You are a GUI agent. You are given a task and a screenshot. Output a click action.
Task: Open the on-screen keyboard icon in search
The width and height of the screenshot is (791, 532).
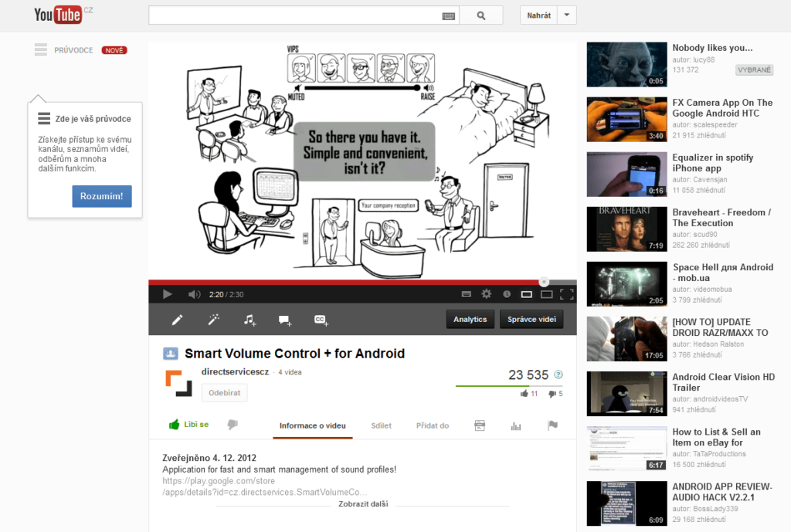click(x=449, y=15)
